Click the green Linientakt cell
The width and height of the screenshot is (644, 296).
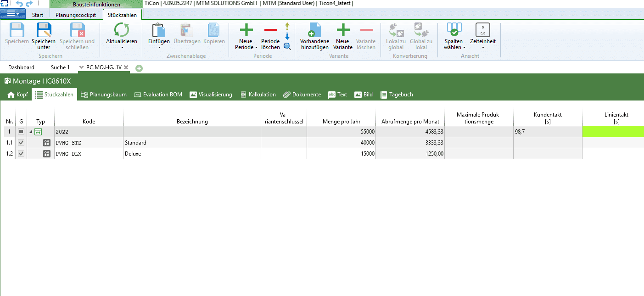pyautogui.click(x=613, y=132)
